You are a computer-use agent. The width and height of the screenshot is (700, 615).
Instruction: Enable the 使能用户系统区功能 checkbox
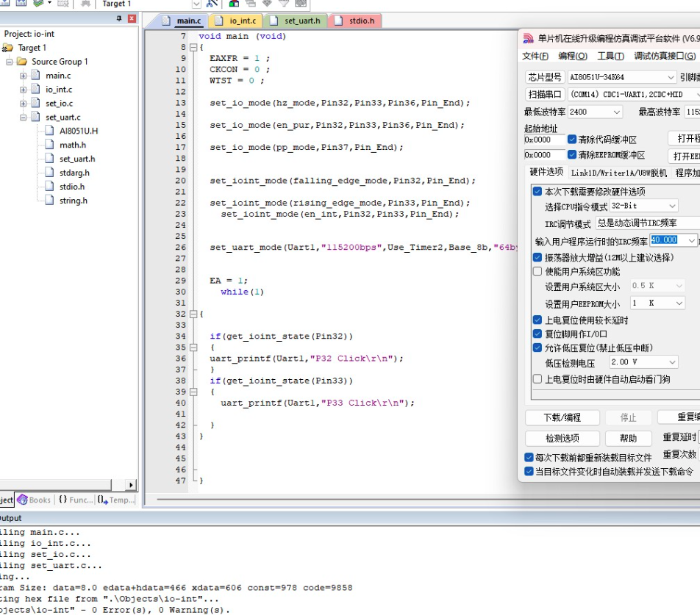coord(537,272)
